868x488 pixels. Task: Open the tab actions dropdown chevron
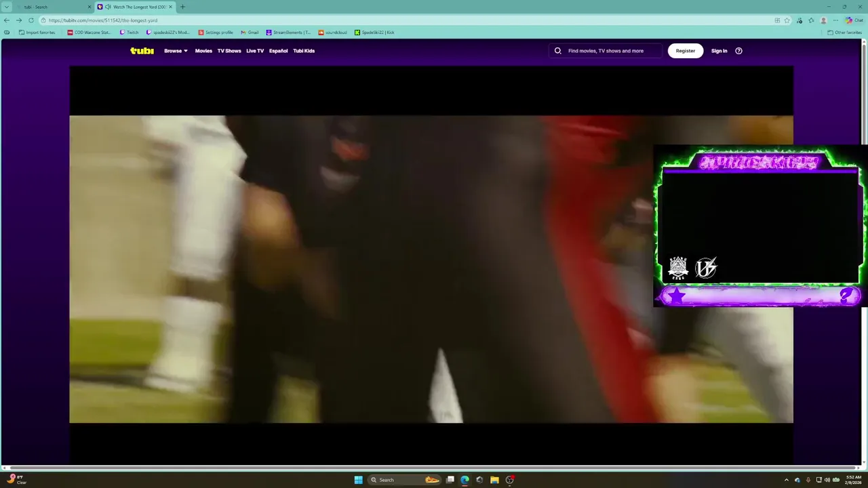[7, 7]
